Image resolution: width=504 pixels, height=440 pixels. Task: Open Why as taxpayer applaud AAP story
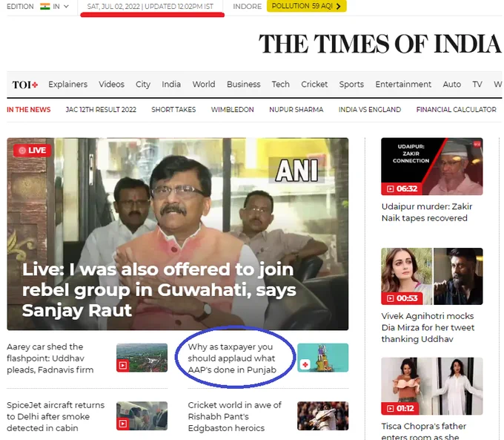click(x=232, y=358)
